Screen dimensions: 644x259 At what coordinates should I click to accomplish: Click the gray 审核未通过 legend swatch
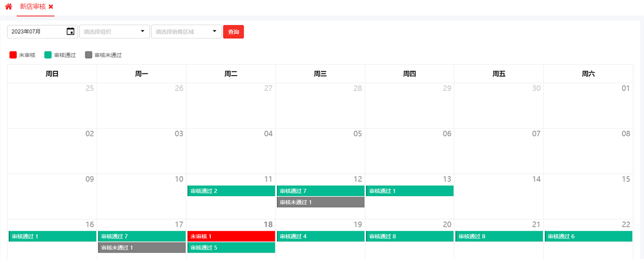pyautogui.click(x=89, y=55)
